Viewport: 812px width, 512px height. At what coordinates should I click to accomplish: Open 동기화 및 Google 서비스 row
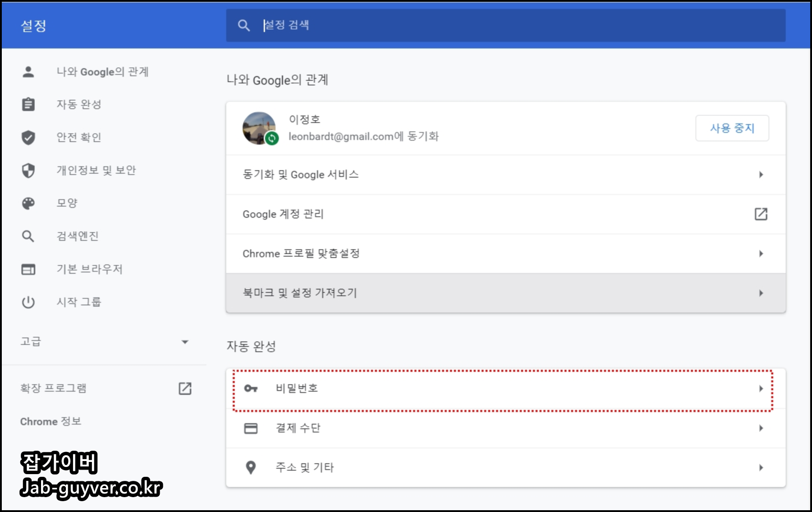[506, 175]
